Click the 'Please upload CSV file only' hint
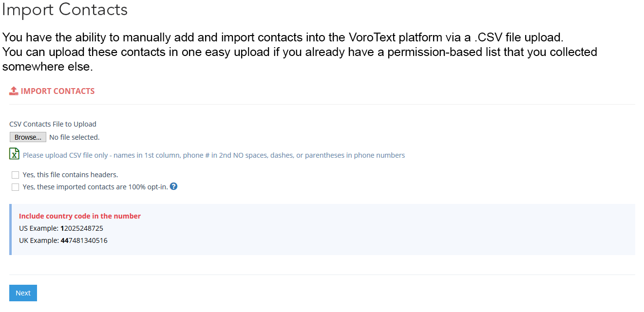The width and height of the screenshot is (644, 312). [213, 155]
